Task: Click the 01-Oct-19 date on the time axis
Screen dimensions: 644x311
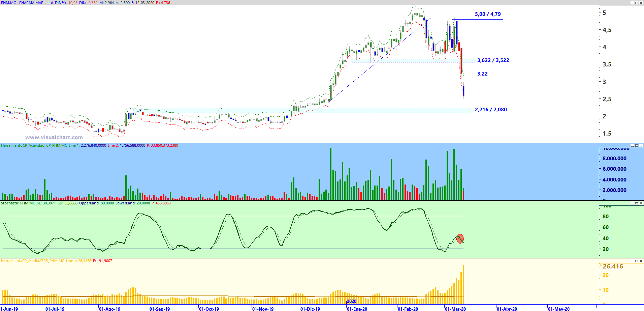Action: pos(209,309)
